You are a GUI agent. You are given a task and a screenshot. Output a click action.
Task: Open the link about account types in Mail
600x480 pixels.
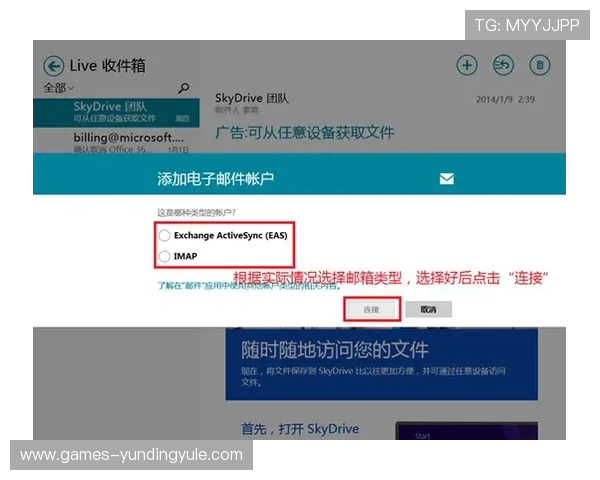[249, 286]
